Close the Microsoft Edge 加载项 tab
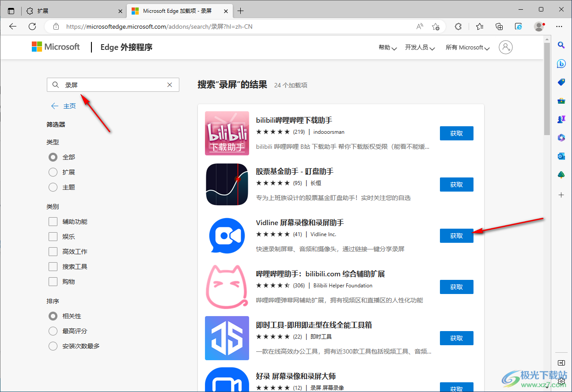 point(226,11)
